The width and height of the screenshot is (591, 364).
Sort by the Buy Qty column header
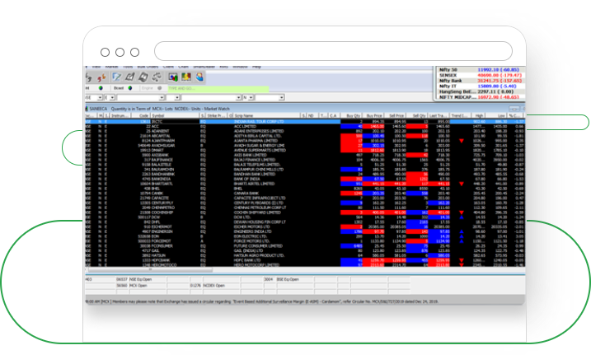click(352, 115)
